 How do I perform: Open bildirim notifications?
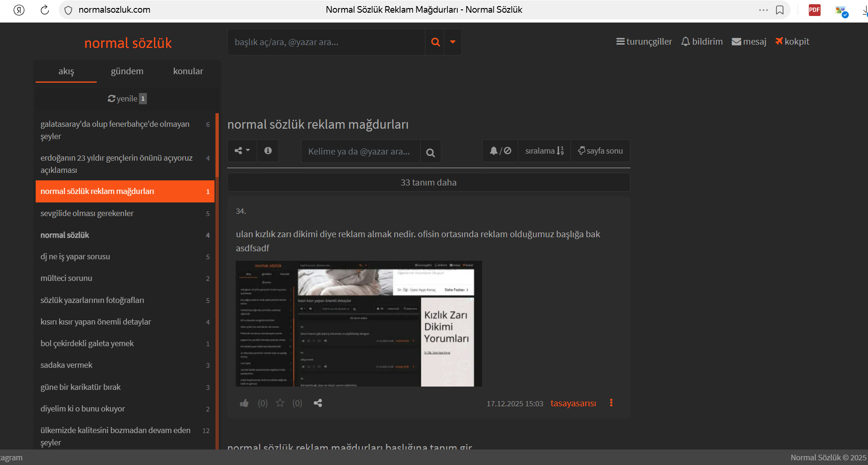pos(702,42)
